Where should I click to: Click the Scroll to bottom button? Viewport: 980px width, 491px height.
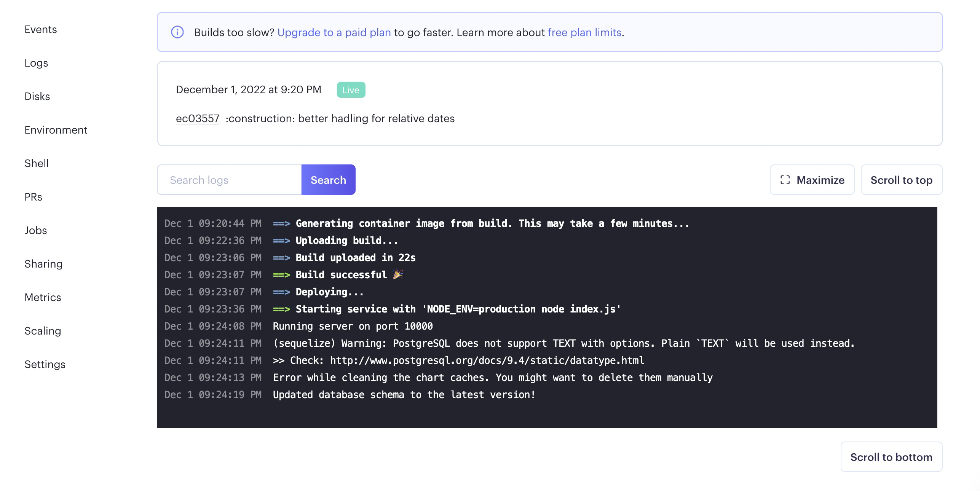click(891, 457)
